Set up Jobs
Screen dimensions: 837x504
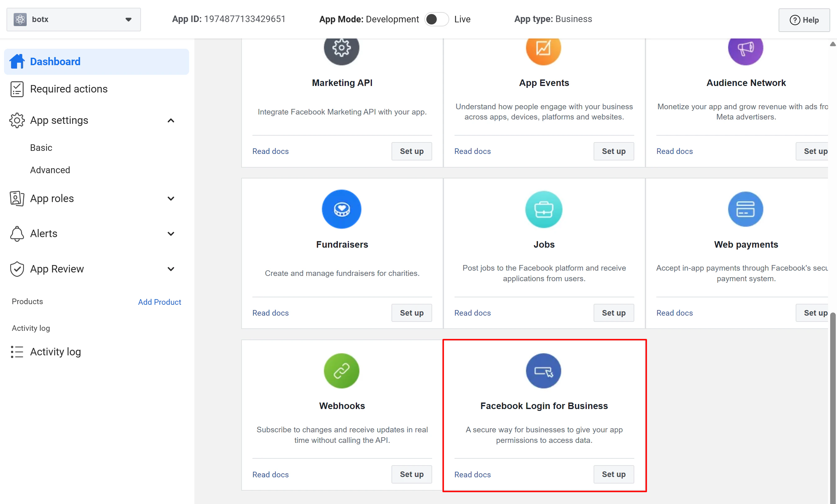(x=613, y=313)
